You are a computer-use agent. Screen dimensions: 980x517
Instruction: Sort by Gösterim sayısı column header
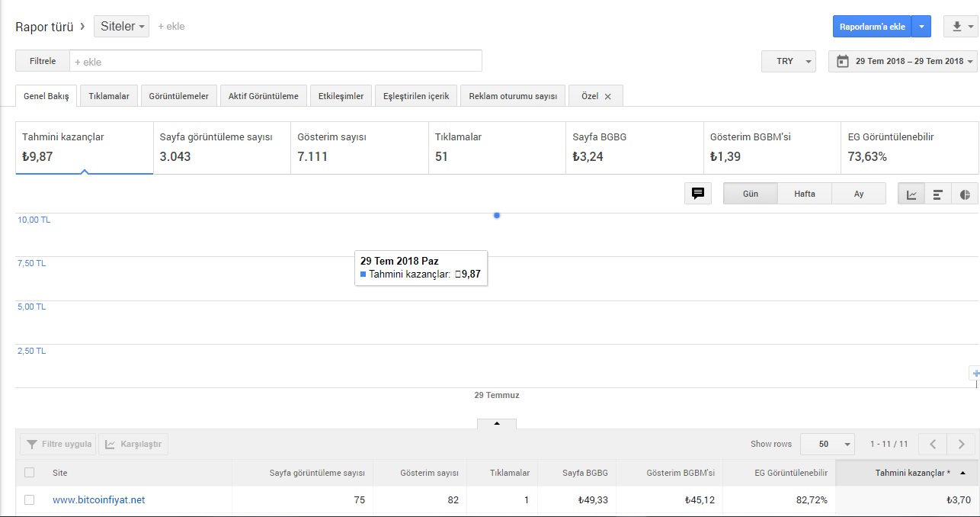(429, 473)
